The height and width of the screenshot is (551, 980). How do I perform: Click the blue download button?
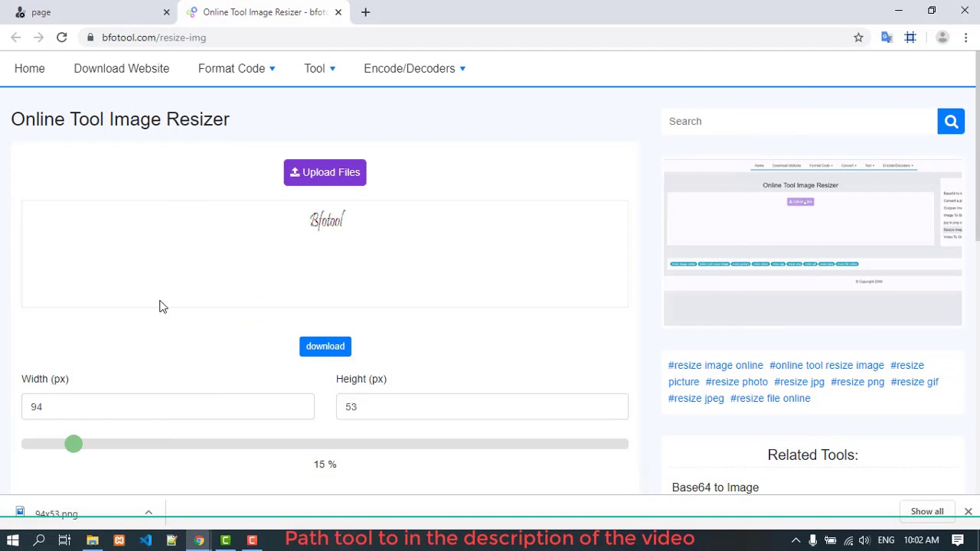(x=325, y=346)
